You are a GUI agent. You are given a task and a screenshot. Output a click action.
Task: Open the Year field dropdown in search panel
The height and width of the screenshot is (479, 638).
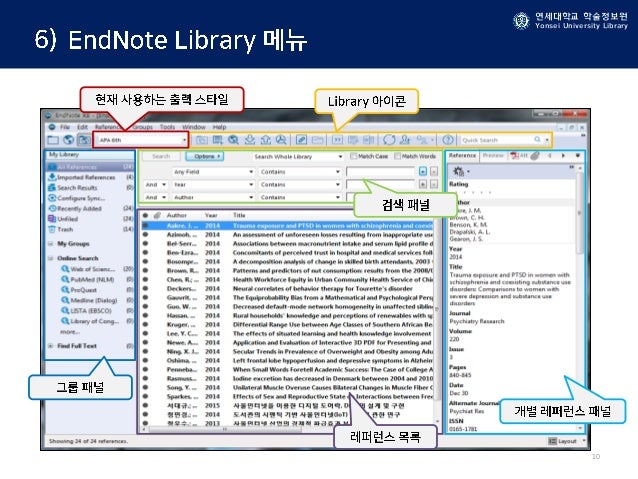pos(213,185)
